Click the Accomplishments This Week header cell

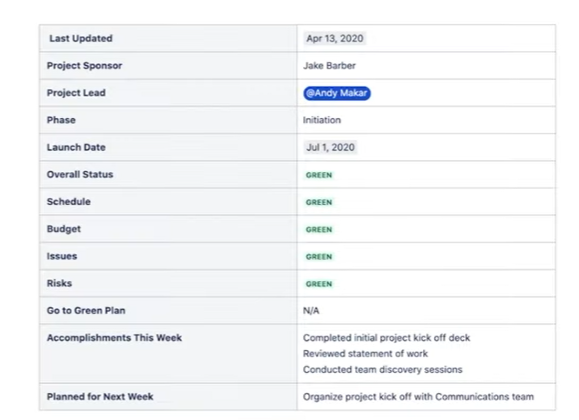168,354
